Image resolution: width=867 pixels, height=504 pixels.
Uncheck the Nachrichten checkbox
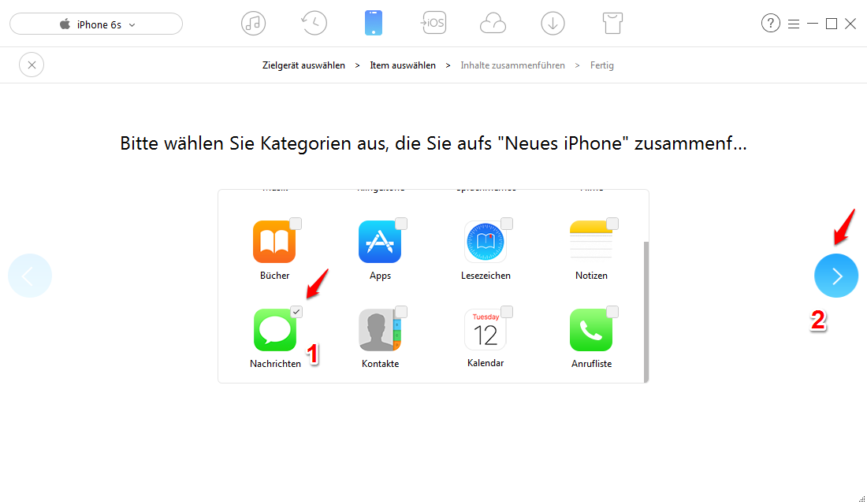296,312
